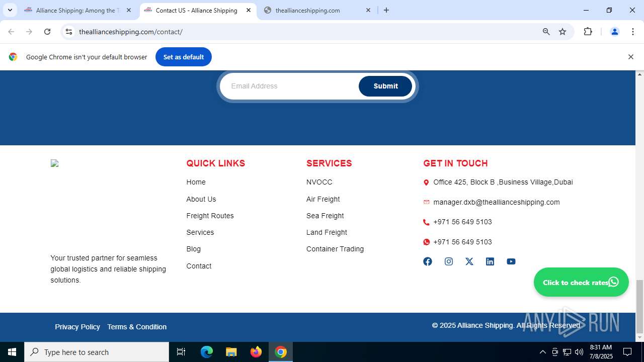Viewport: 644px width, 362px height.
Task: Bookmark this page with the star icon
Action: [562, 32]
